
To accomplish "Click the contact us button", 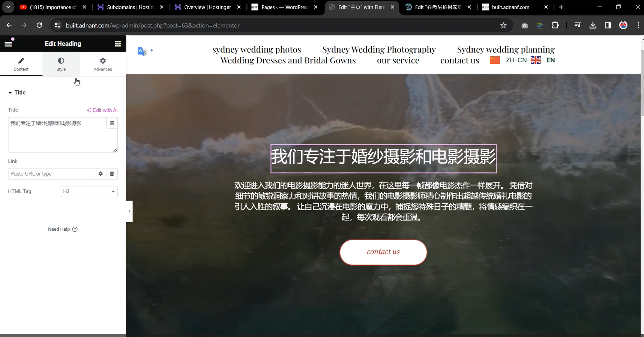I will pos(383,252).
